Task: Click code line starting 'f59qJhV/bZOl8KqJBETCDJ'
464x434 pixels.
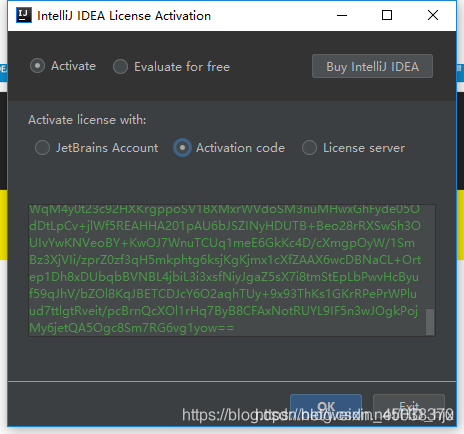Action: [223, 294]
